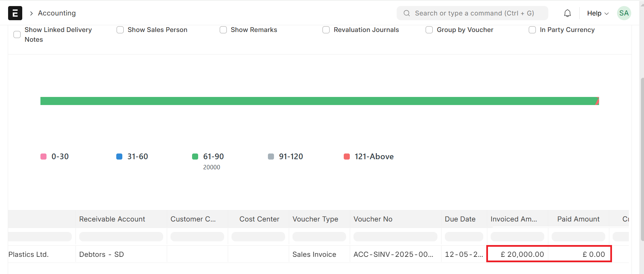Click the Voucher Type column header

pyautogui.click(x=315, y=219)
